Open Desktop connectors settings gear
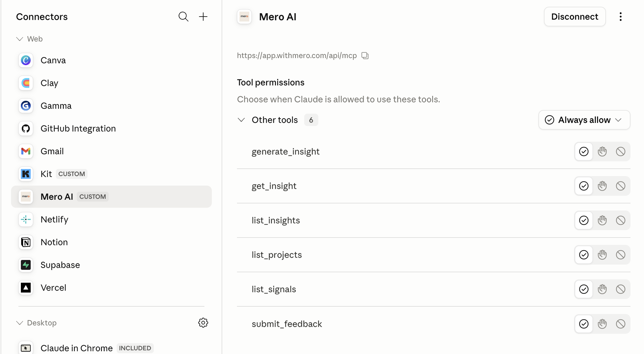 [x=203, y=323]
